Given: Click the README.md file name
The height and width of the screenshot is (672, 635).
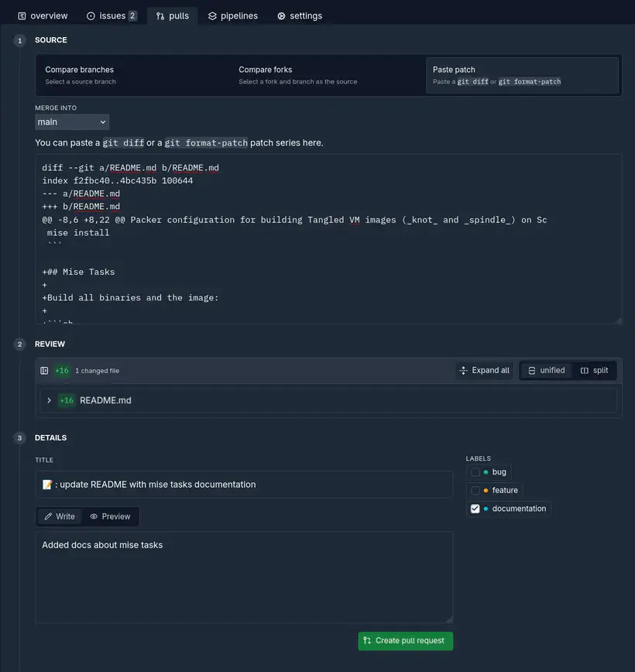Looking at the screenshot, I should coord(105,400).
